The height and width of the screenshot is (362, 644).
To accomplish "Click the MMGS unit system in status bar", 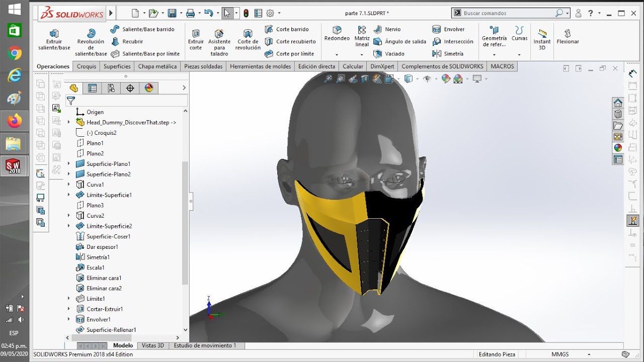I will [x=560, y=354].
